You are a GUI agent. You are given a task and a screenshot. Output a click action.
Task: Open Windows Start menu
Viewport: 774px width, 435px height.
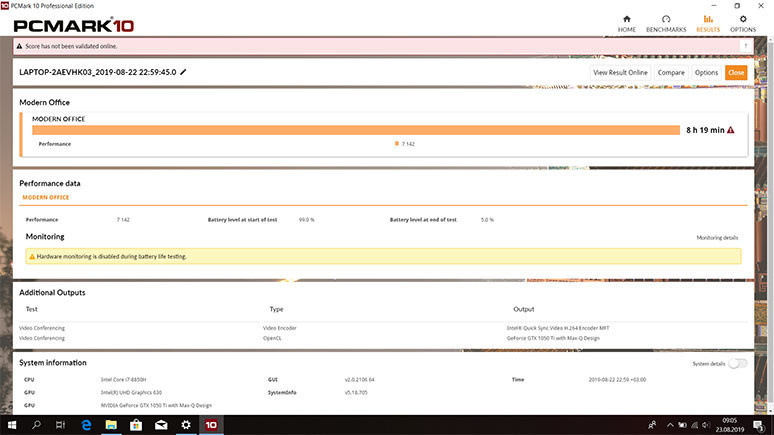tap(11, 425)
